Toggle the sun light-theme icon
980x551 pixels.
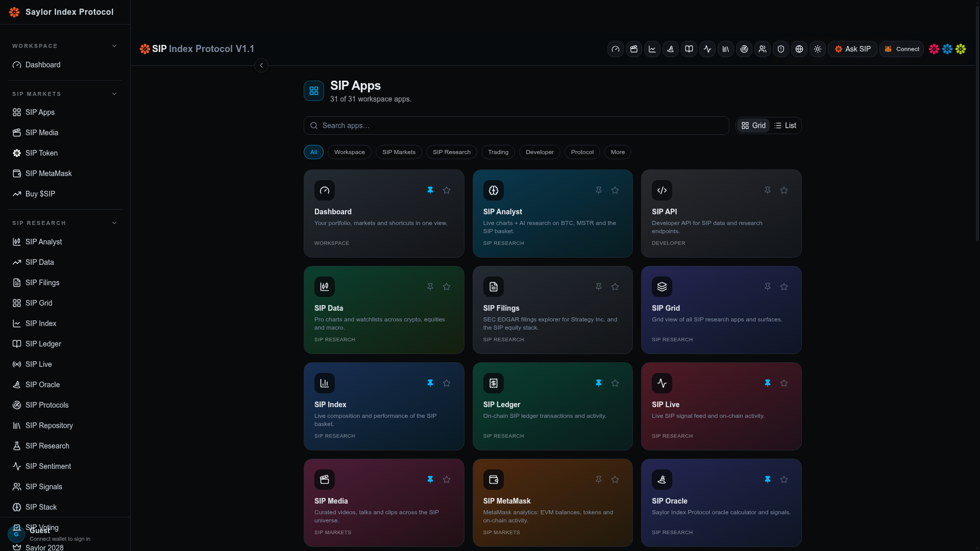(x=818, y=49)
